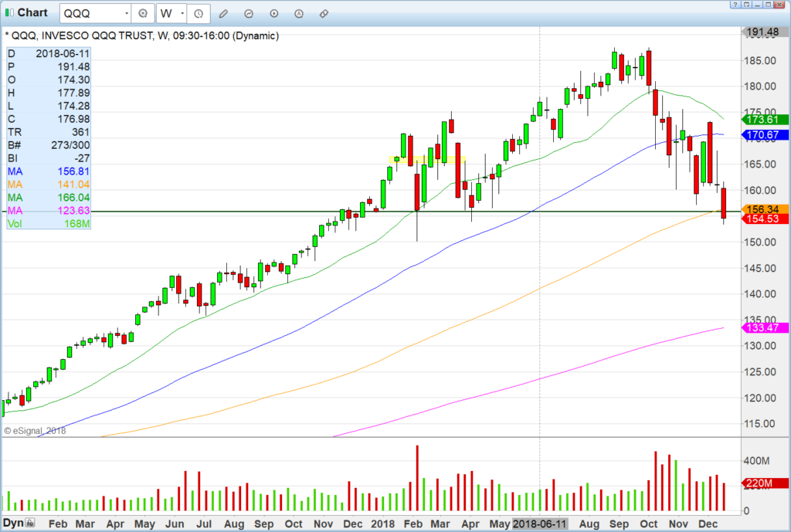791x532 pixels.
Task: Click the 400M label on volume axis
Action: click(x=756, y=461)
